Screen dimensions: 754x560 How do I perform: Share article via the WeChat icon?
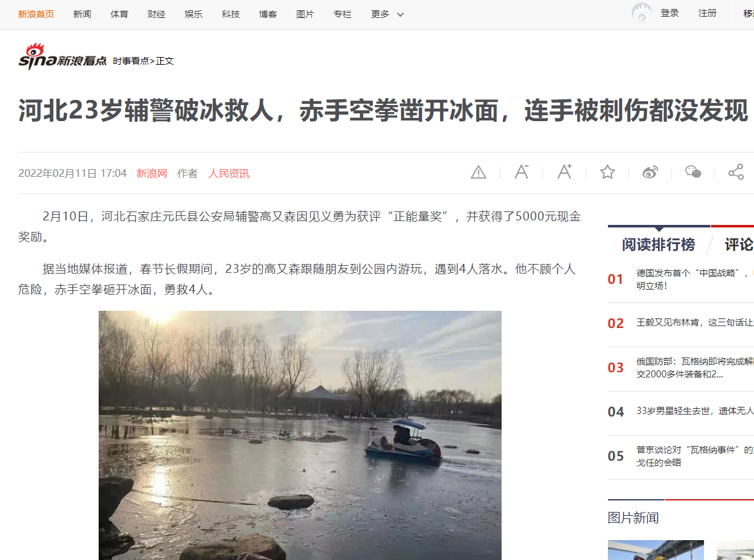pyautogui.click(x=693, y=172)
